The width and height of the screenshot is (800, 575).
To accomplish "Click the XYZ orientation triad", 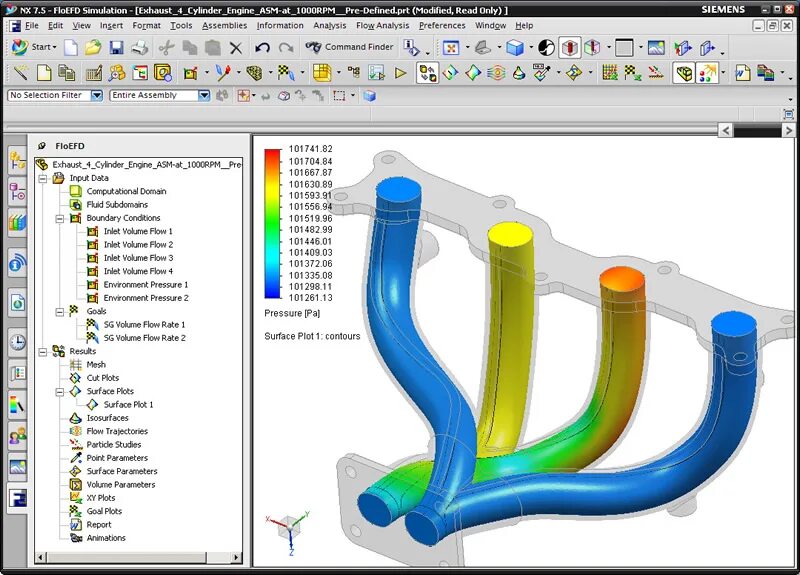I will coord(288,532).
